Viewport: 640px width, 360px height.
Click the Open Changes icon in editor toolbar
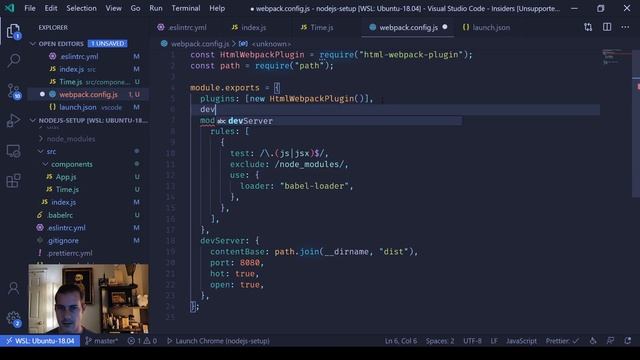(588, 27)
